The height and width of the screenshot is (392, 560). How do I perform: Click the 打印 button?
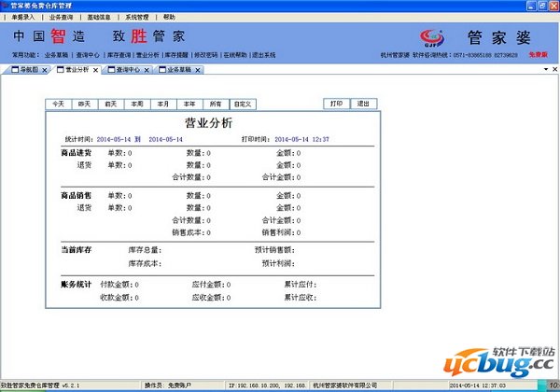pyautogui.click(x=336, y=104)
